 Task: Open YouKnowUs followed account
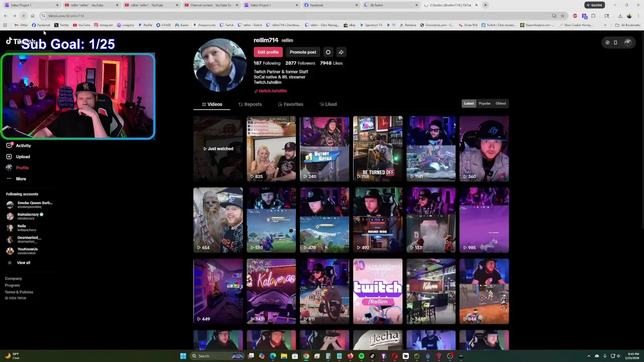[22, 251]
